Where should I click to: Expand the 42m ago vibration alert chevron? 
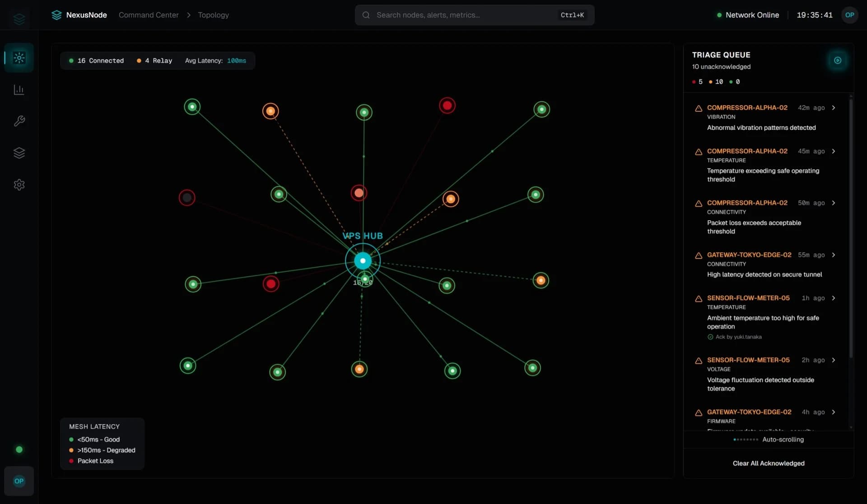click(834, 108)
